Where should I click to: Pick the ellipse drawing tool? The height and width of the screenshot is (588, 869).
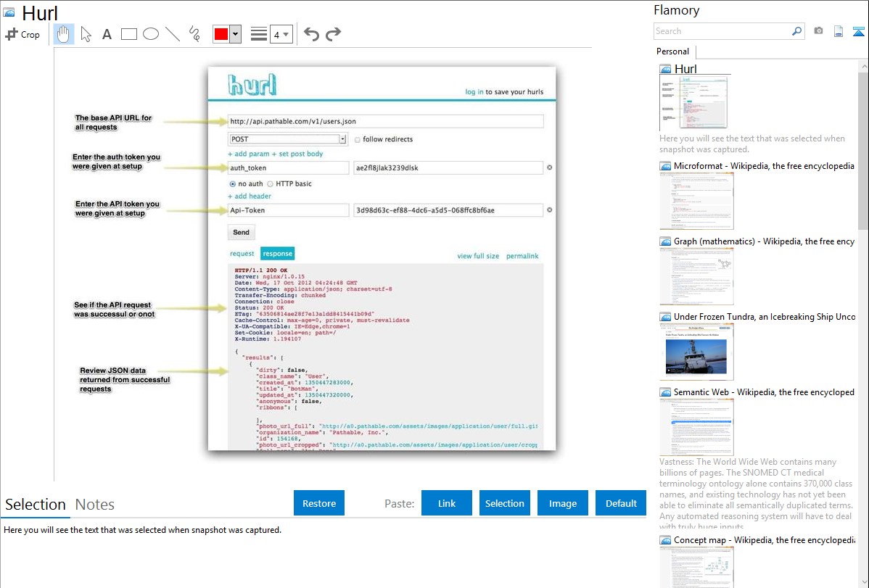tap(151, 34)
